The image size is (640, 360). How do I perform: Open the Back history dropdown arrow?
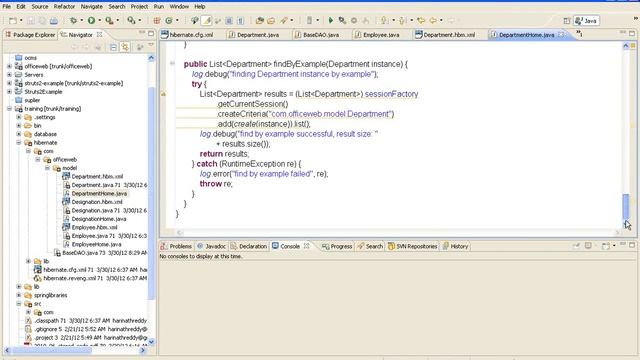pos(441,20)
